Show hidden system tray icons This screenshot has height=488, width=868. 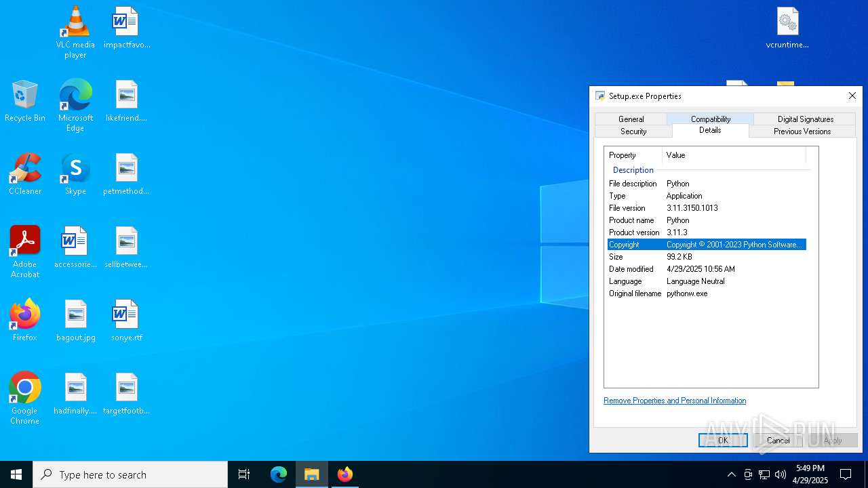(731, 474)
